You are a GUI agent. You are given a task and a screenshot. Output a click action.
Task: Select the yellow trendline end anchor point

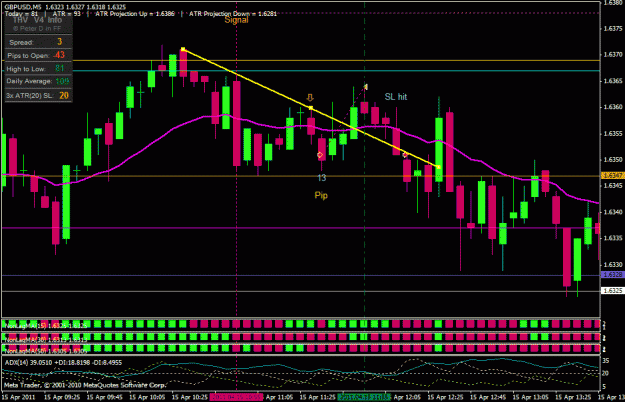(x=438, y=167)
